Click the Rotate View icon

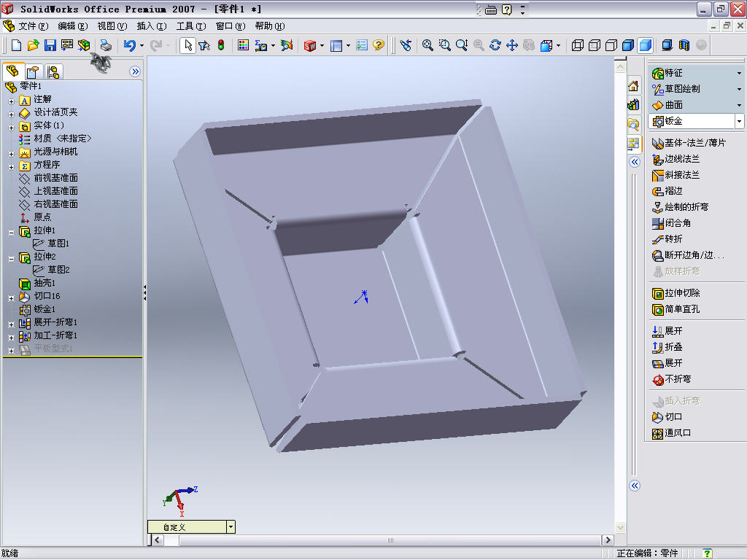495,45
